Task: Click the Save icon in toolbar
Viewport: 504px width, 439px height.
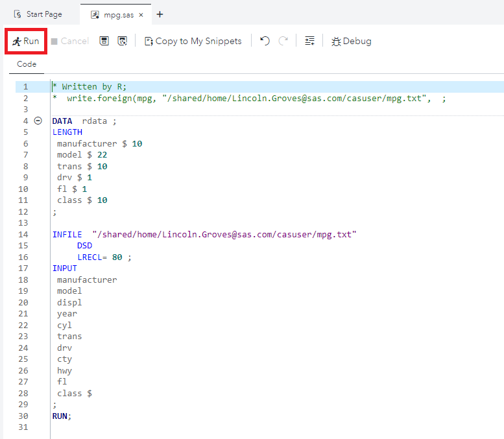Action: 104,41
